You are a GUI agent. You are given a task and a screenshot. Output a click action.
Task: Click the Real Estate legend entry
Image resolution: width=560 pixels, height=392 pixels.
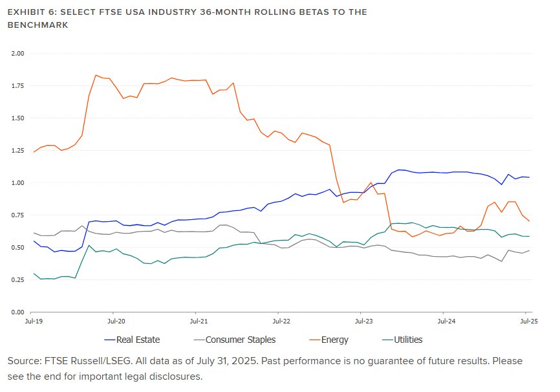point(140,339)
